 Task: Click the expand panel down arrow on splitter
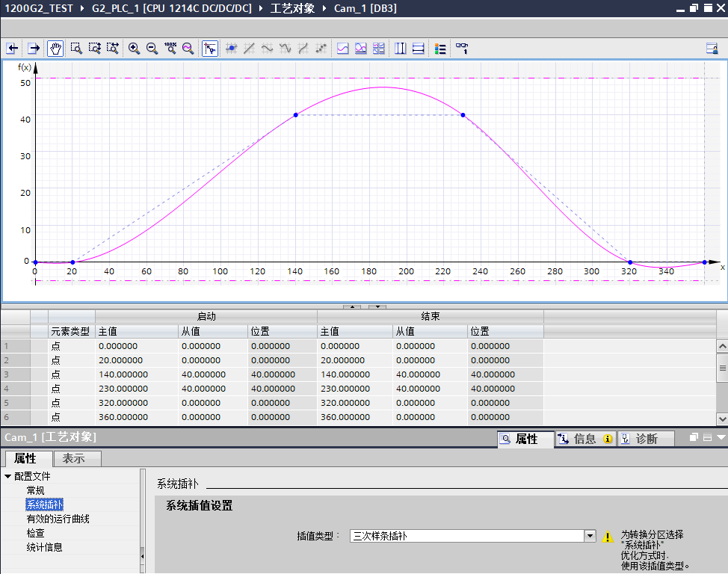378,306
